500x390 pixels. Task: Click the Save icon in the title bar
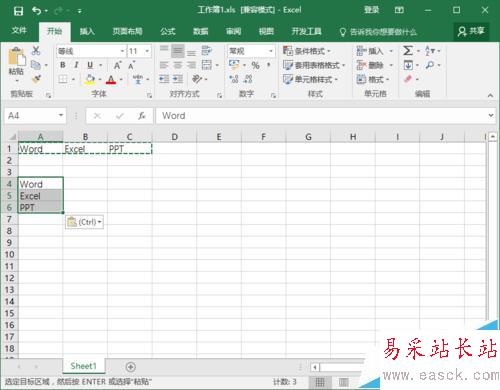click(x=18, y=11)
